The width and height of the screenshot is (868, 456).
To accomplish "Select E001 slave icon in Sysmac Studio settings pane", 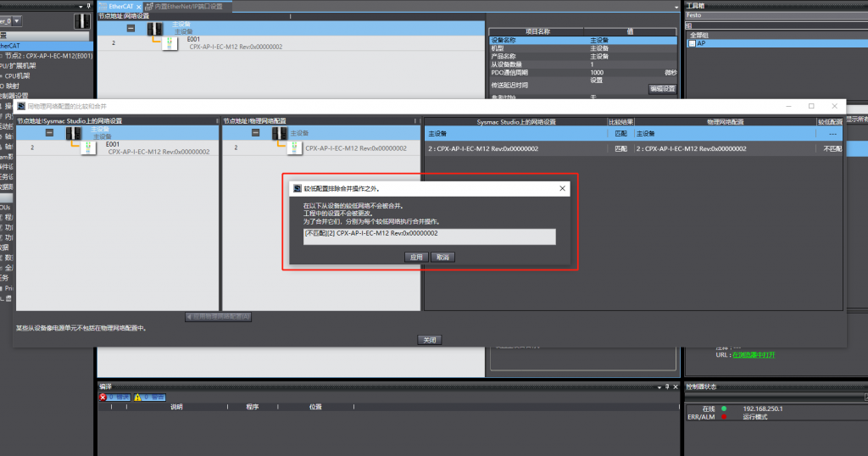I will 88,147.
